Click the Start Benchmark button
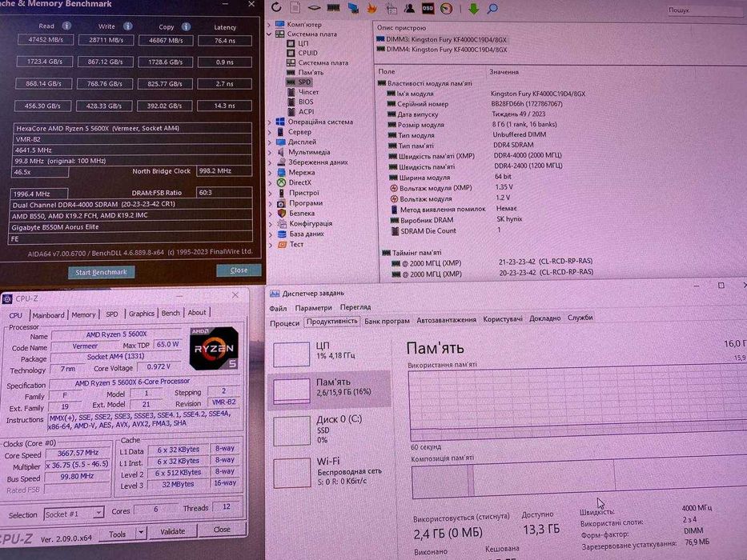The image size is (747, 560). (102, 272)
